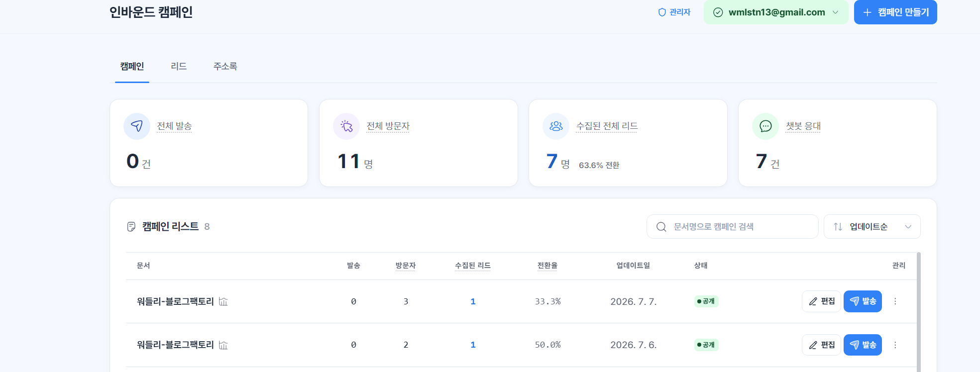Image resolution: width=980 pixels, height=372 pixels.
Task: Click the 캠페인 만들기 button
Action: [895, 12]
